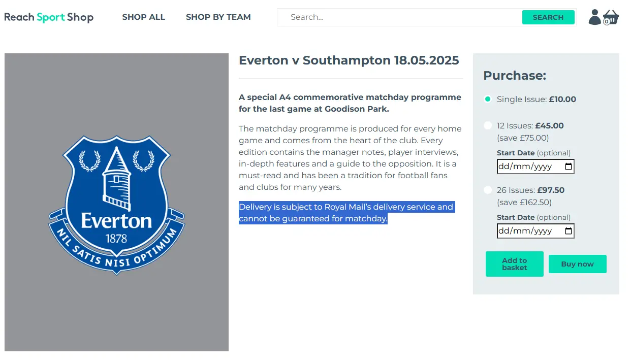This screenshot has width=631, height=364.
Task: Open the shopping basket icon
Action: click(611, 18)
